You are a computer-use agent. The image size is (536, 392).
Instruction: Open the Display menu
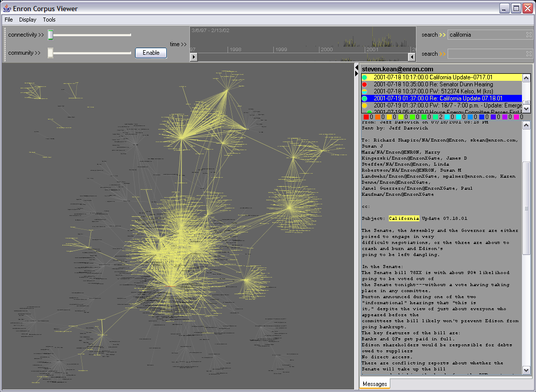28,20
